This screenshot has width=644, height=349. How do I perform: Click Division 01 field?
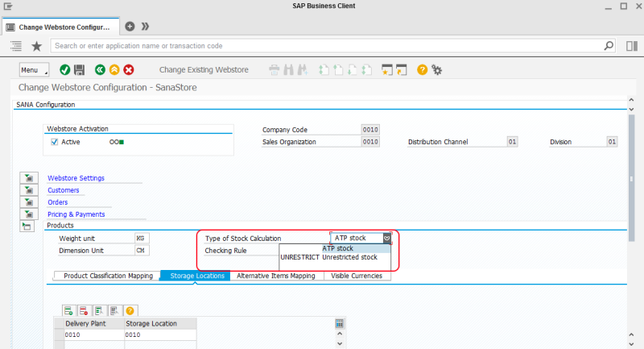click(612, 142)
